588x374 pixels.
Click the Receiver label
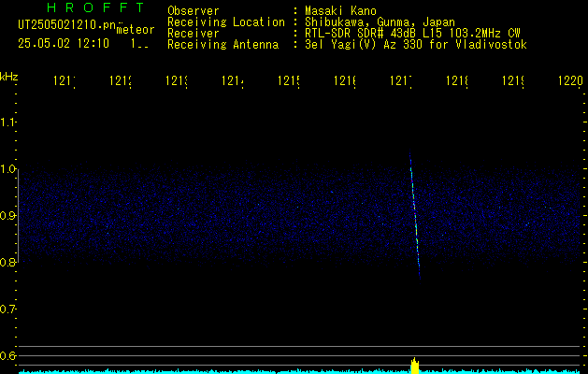tap(194, 34)
